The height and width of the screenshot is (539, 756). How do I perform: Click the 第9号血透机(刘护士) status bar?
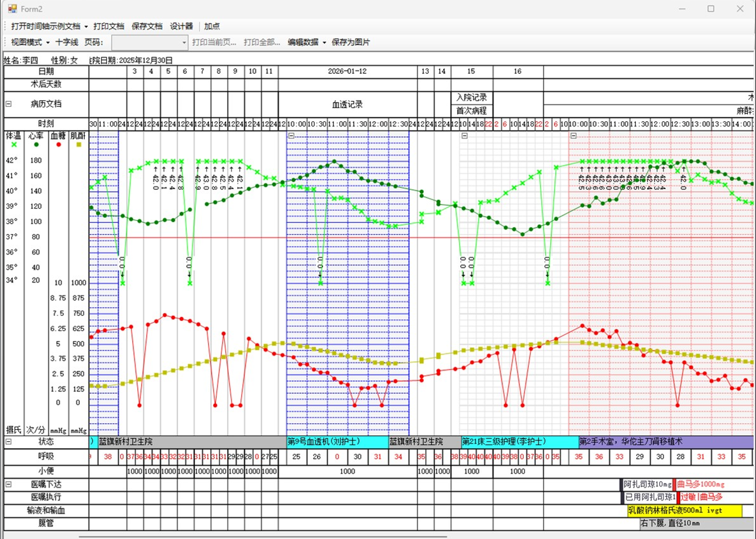[x=338, y=442]
